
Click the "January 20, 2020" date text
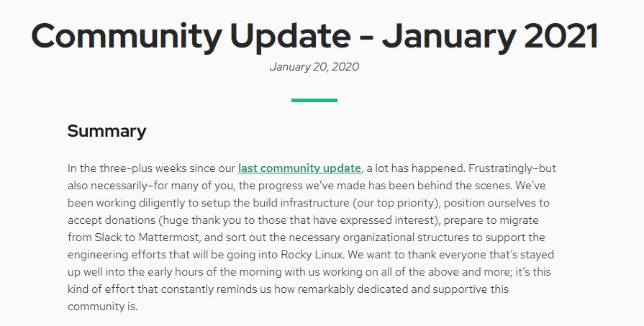[314, 67]
